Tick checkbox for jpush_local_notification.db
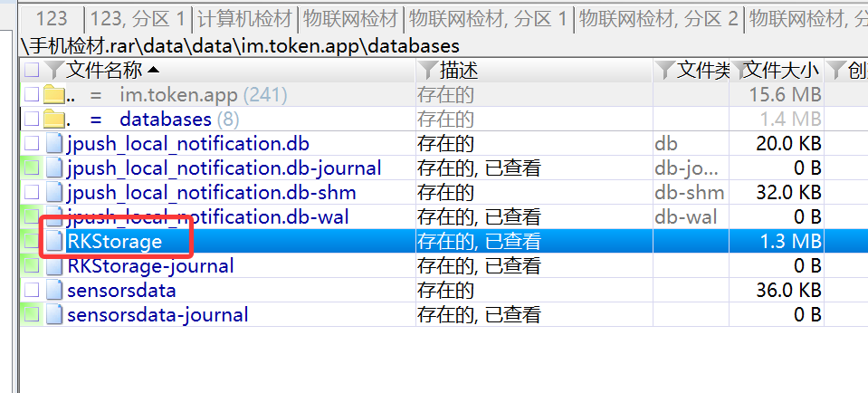 click(32, 143)
